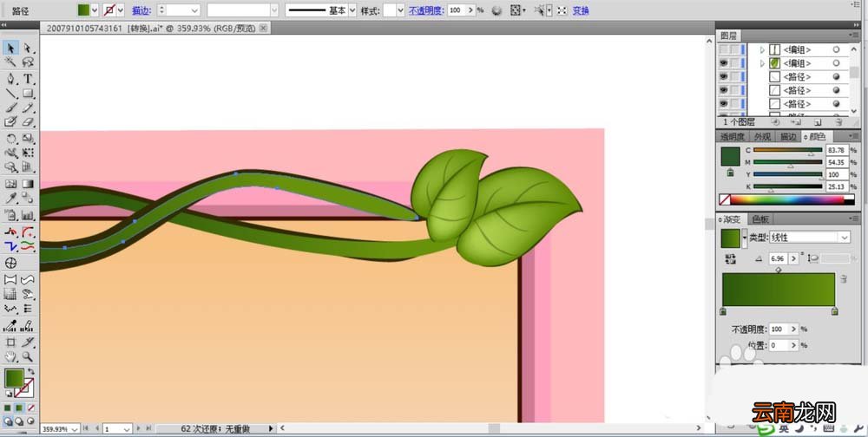Click the delete gradient stop trash icon
The image size is (868, 437).
click(843, 279)
